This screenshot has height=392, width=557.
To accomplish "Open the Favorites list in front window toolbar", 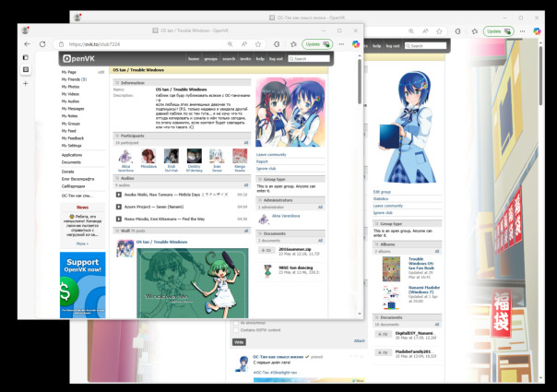I will coord(293,44).
